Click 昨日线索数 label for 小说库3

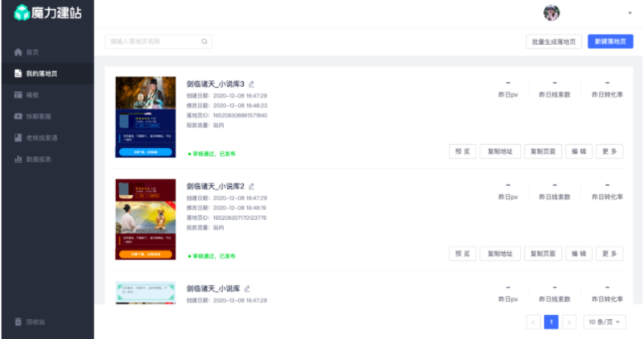[555, 95]
